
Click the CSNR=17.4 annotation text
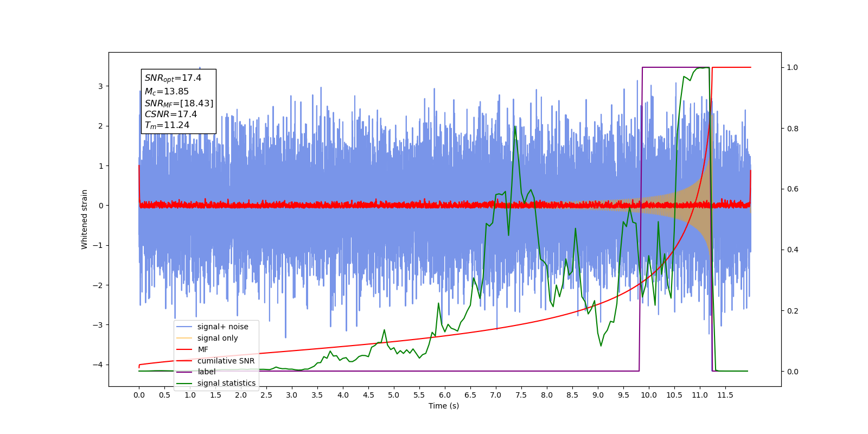[171, 114]
